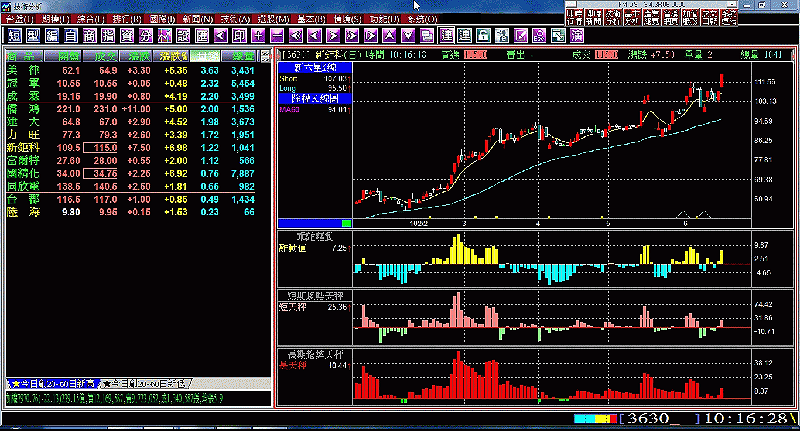Open the 設 settings toolbar icon
Viewport: 800px width, 431px height.
point(183,36)
